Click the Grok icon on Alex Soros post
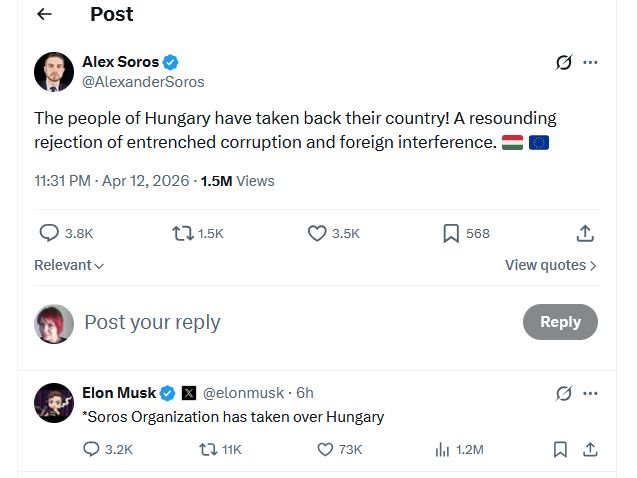Image resolution: width=637 pixels, height=478 pixels. point(564,62)
